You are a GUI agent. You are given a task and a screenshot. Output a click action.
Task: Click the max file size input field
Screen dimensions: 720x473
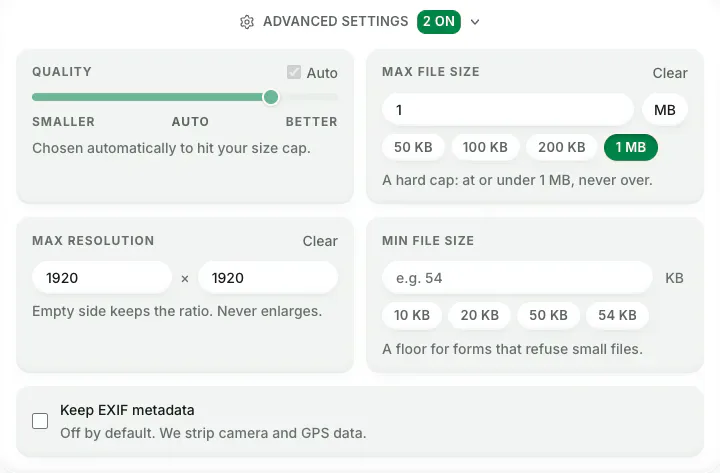click(508, 110)
